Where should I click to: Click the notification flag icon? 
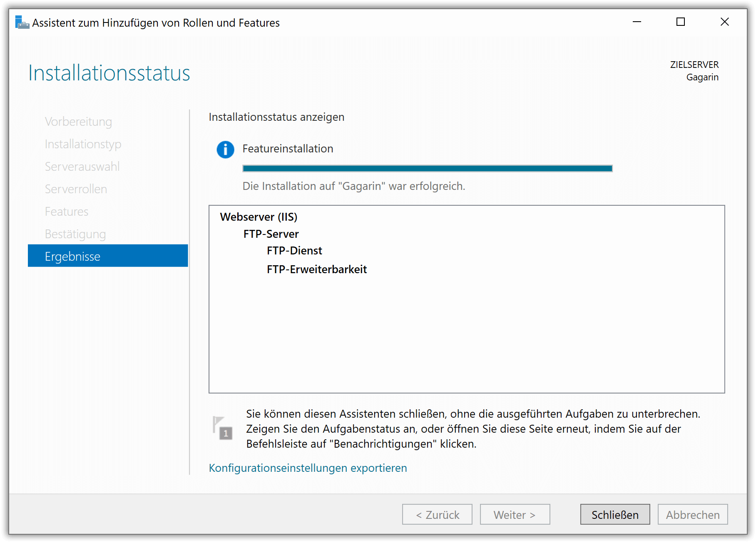point(222,428)
